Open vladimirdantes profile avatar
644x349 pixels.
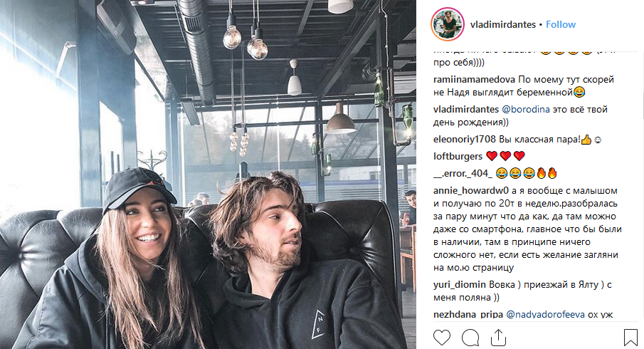coord(448,24)
